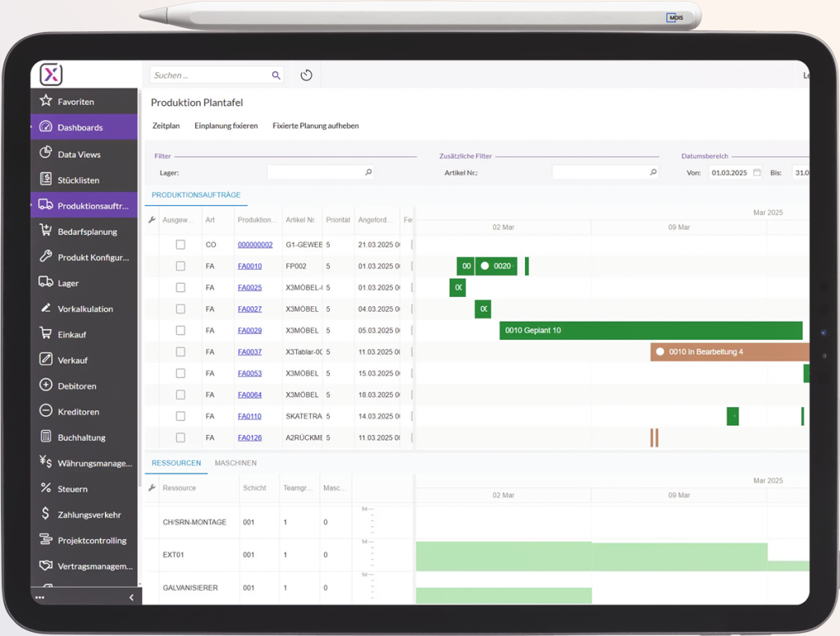Switch to the MASCHINEN tab
Viewport: 840px width, 636px height.
click(235, 463)
